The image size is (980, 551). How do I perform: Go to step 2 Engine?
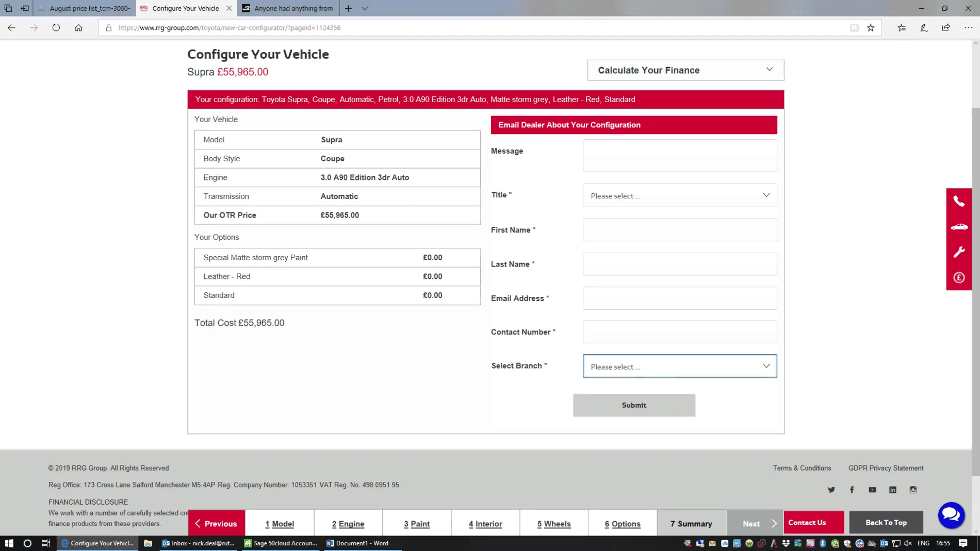[x=348, y=523]
